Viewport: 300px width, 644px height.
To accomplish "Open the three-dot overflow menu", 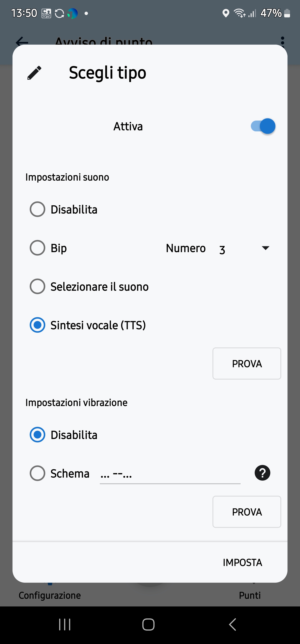I will coord(282,41).
